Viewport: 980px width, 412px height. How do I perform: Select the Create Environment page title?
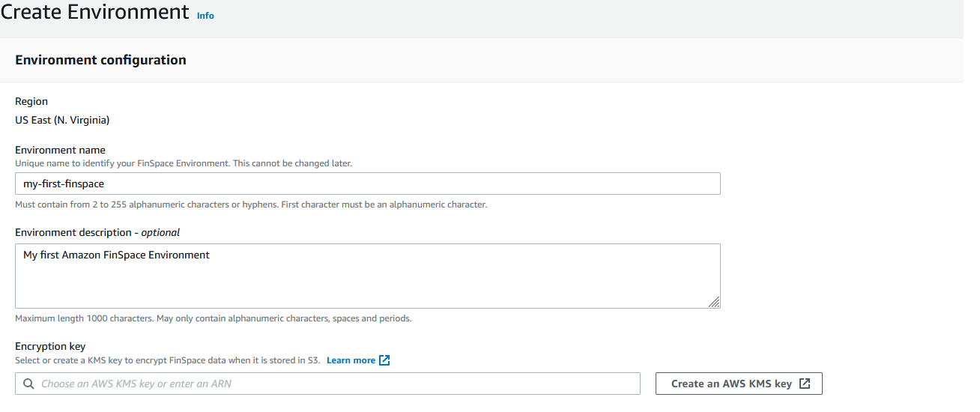pyautogui.click(x=95, y=12)
